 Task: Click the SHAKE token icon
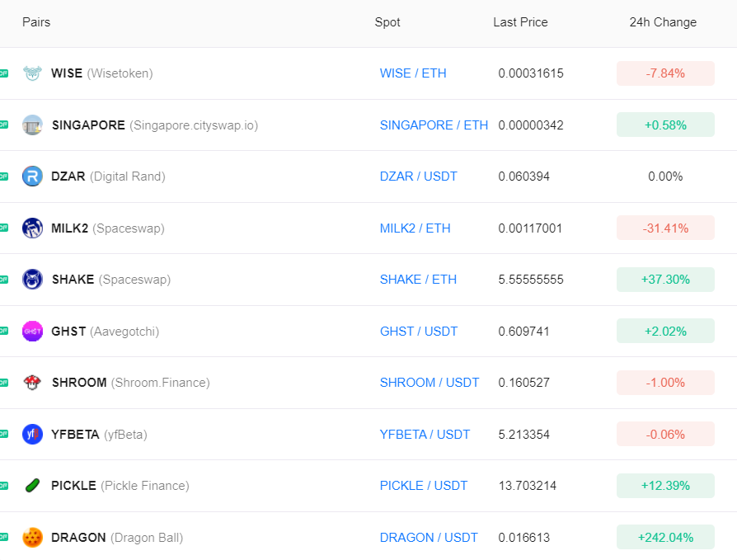point(32,280)
